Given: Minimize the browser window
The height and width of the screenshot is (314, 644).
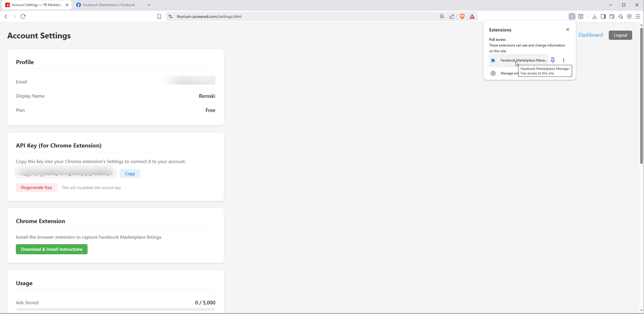Looking at the screenshot, I should 611,5.
